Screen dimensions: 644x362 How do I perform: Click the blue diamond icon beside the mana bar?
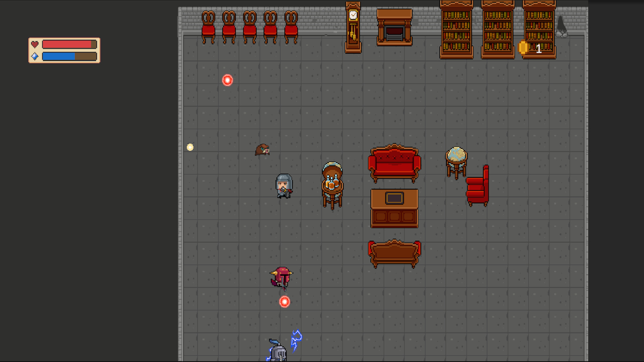tap(35, 56)
